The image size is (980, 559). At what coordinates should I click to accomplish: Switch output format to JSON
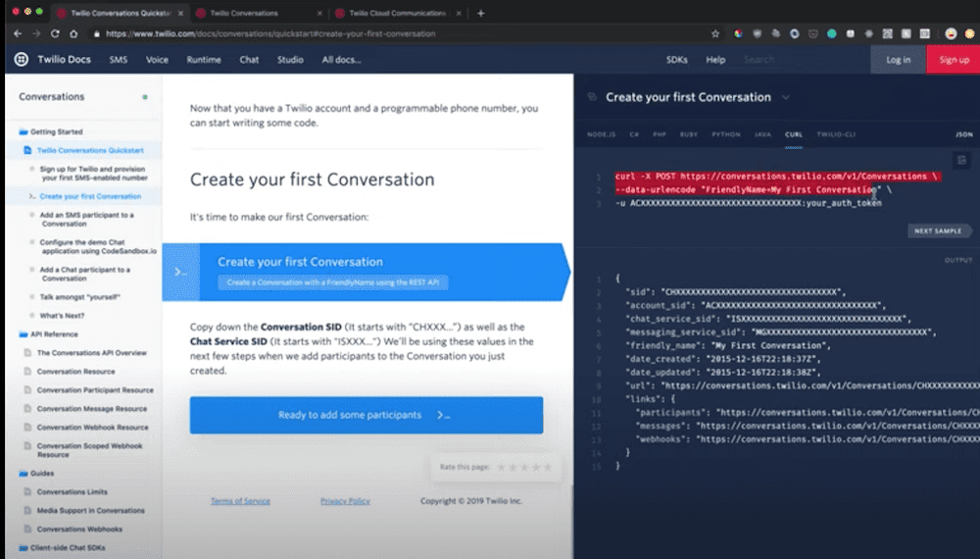tap(963, 134)
